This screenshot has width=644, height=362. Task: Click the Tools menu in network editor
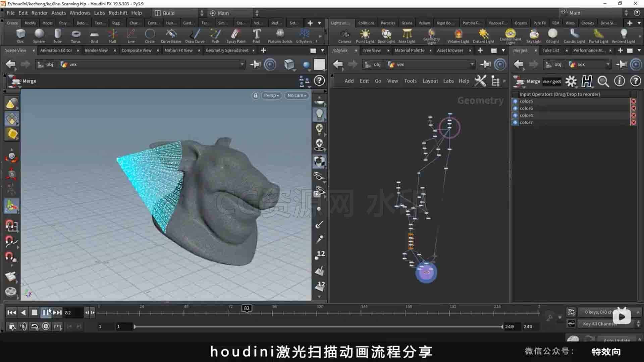click(x=410, y=81)
